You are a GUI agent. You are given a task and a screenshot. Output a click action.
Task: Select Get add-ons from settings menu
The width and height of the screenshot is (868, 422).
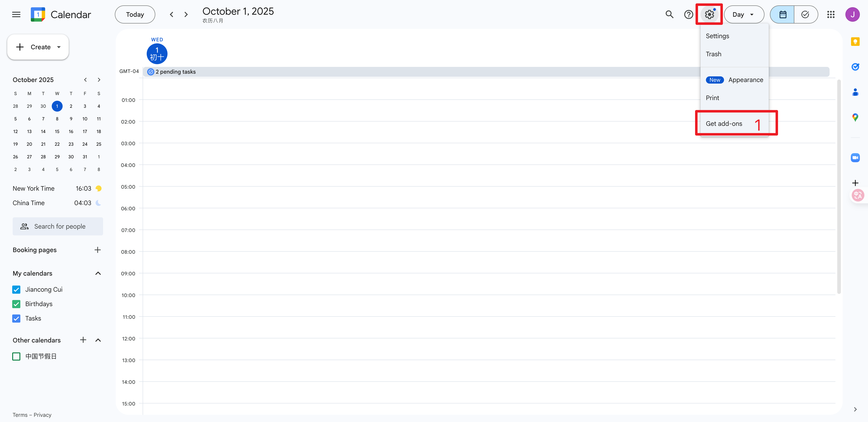pos(724,124)
